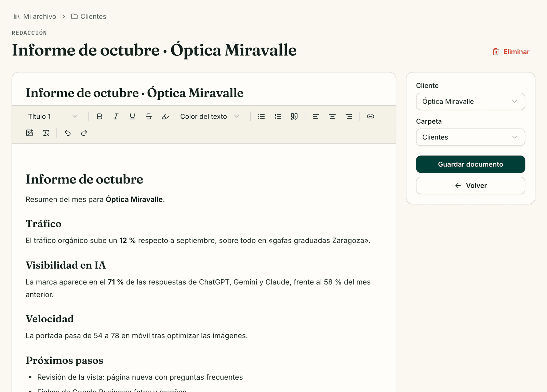Toggle bold formatting in the toolbar
The height and width of the screenshot is (392, 547).
(x=99, y=117)
